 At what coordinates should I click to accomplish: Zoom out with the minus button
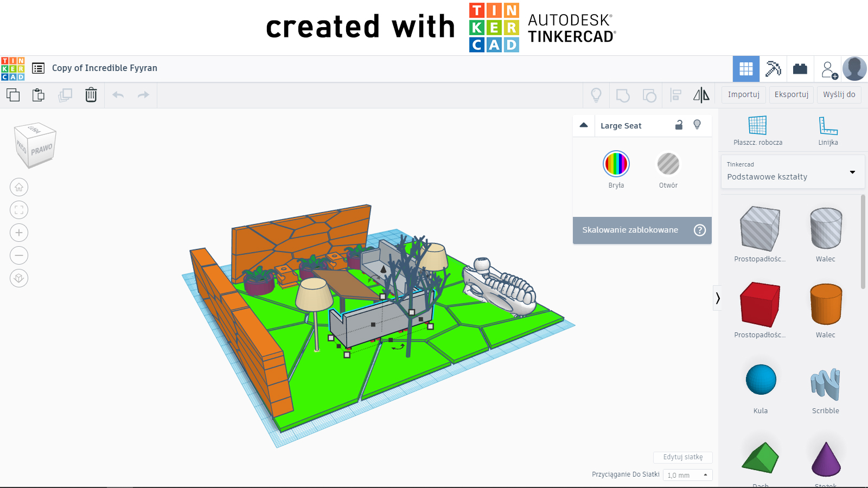[x=19, y=255]
